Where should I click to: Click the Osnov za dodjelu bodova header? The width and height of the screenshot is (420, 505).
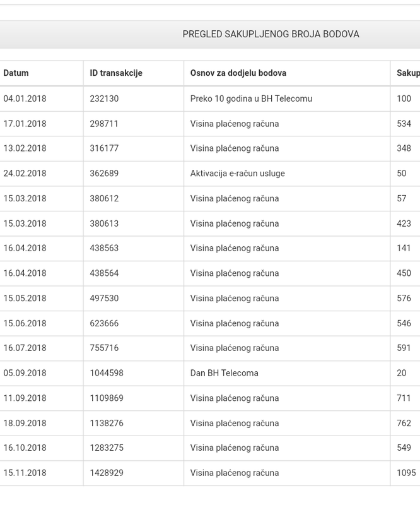238,73
